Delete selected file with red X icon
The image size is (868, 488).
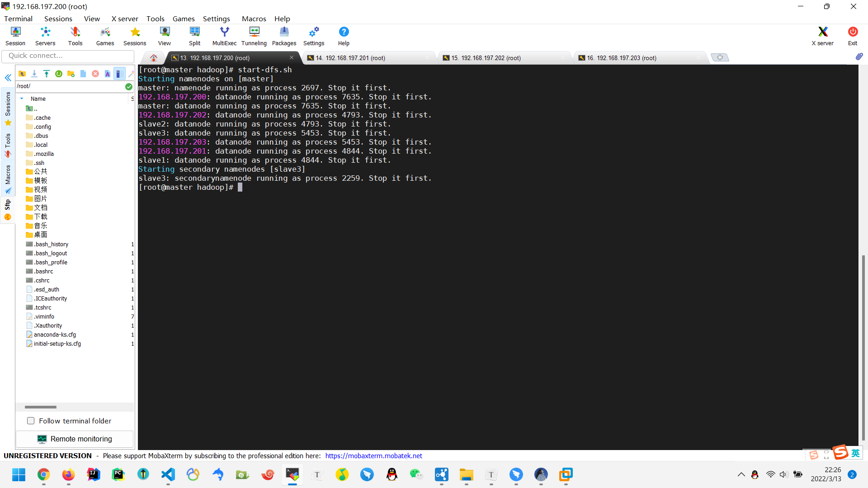(x=95, y=74)
